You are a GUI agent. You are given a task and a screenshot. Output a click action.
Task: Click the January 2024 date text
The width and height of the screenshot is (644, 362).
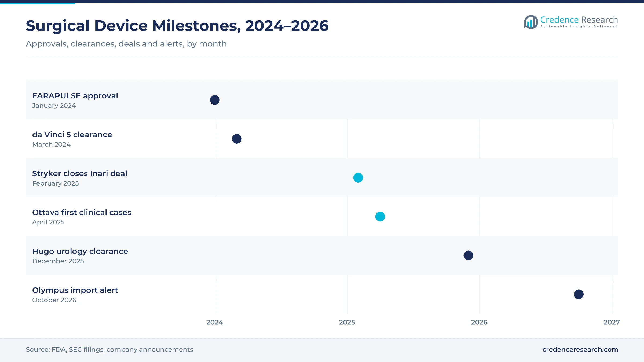click(54, 106)
